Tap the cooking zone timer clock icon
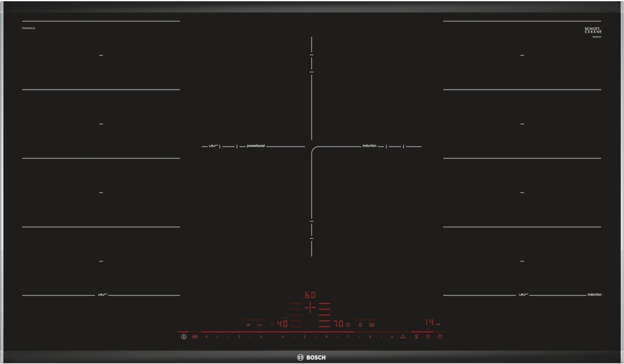 428,337
